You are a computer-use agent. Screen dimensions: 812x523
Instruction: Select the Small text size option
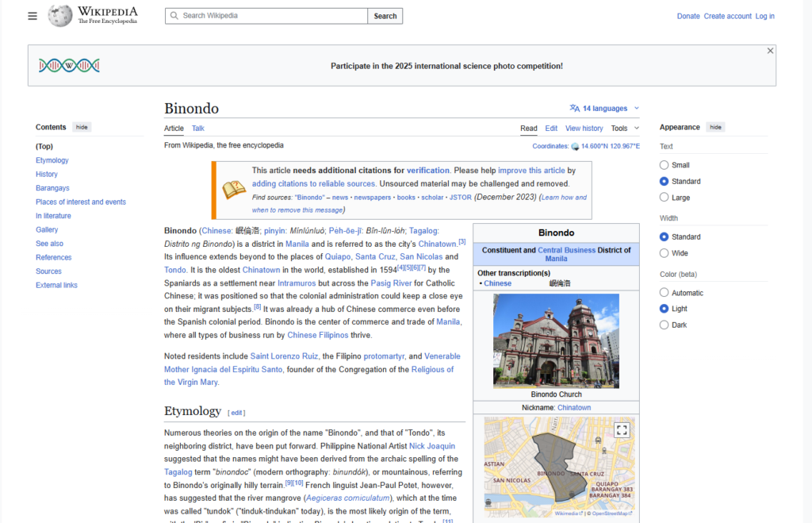pyautogui.click(x=665, y=165)
